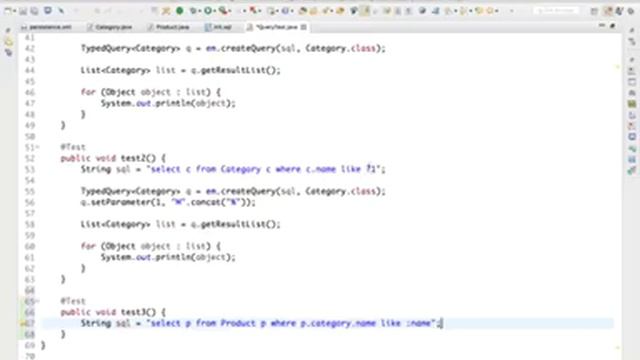Screen dimensions: 640x360
Task: Click the setParameter call on line 56
Action: 168,202
